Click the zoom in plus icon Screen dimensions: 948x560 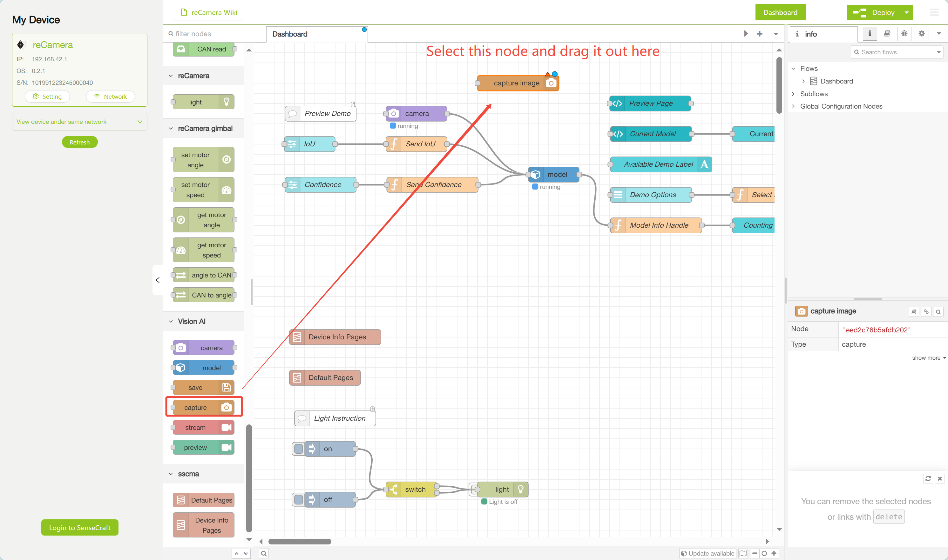click(x=774, y=553)
